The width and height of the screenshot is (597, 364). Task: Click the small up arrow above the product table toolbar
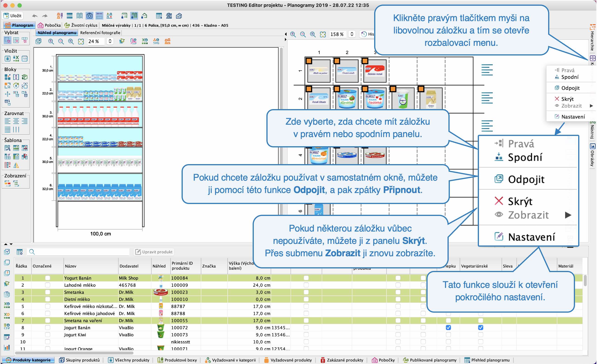pyautogui.click(x=6, y=244)
